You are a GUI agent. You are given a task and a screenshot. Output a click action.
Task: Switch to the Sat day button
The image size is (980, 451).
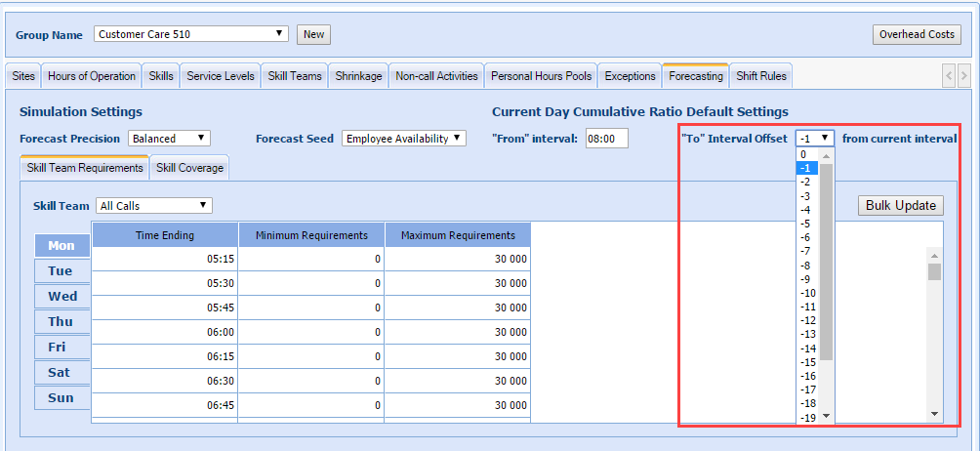[x=60, y=373]
